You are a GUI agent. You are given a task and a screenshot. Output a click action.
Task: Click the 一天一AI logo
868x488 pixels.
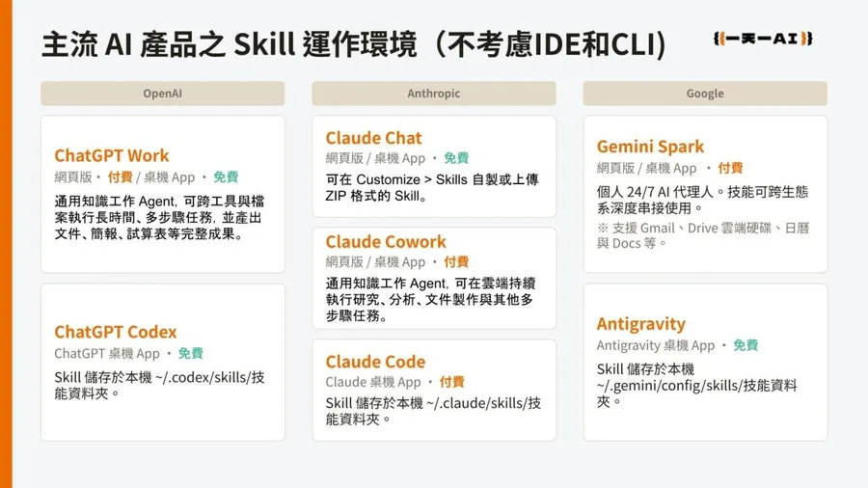coord(763,39)
